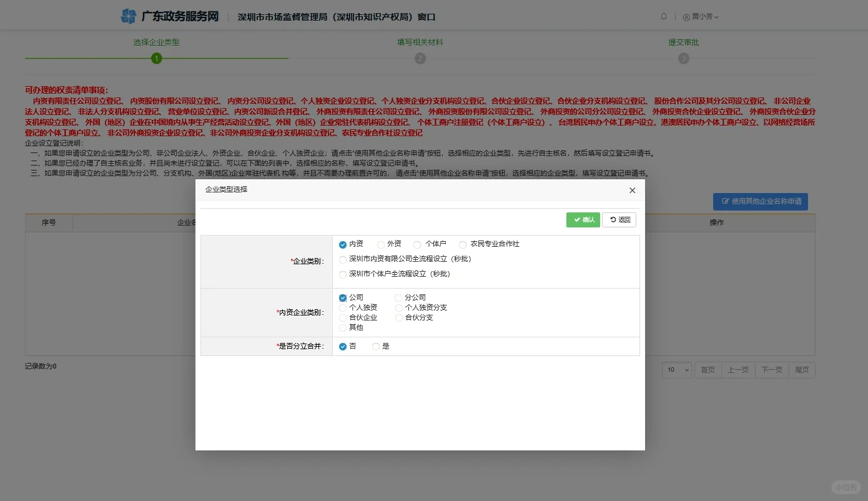Click edit icon on 使用其他企业名称申请 button

725,201
